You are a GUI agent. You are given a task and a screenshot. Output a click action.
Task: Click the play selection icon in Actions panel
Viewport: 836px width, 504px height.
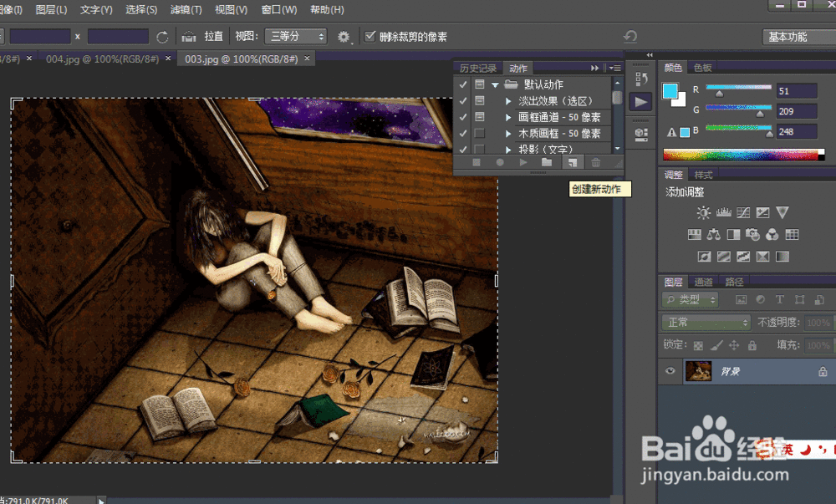click(x=523, y=162)
